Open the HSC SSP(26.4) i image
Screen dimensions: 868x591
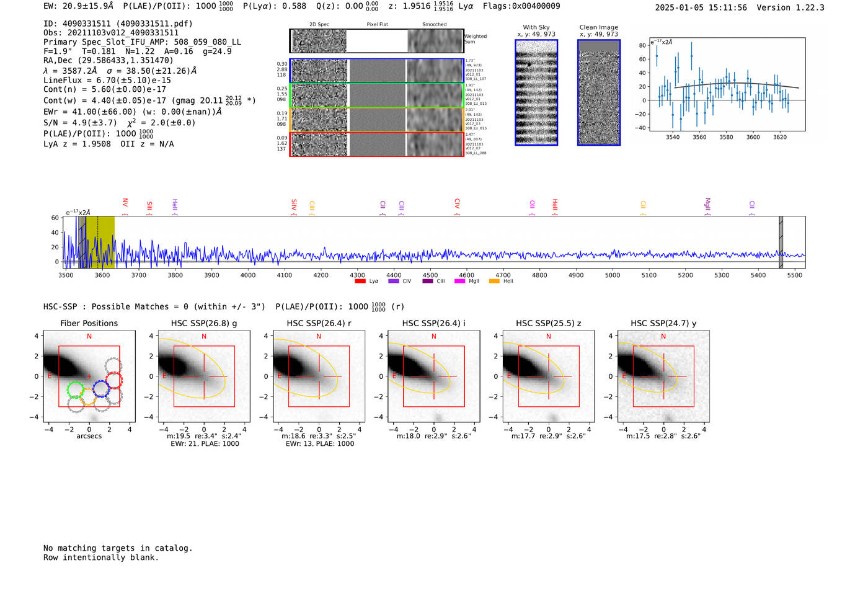point(434,376)
